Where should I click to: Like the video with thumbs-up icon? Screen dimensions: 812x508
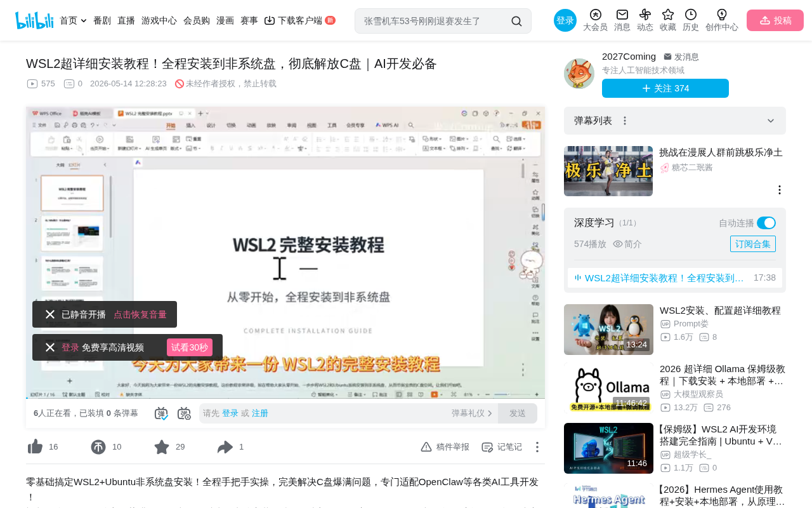coord(36,447)
